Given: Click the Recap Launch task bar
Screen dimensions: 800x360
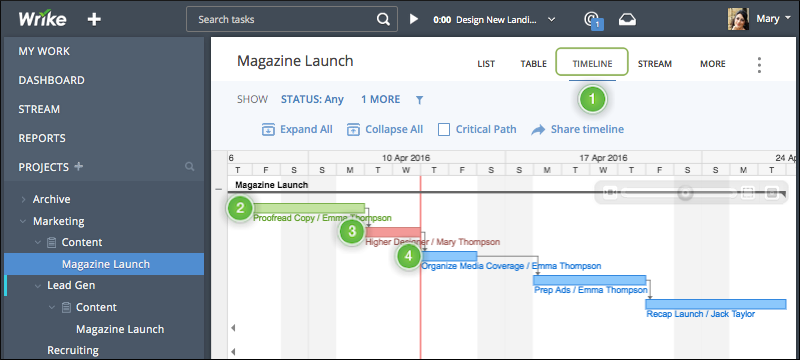Looking at the screenshot, I should pos(716,304).
